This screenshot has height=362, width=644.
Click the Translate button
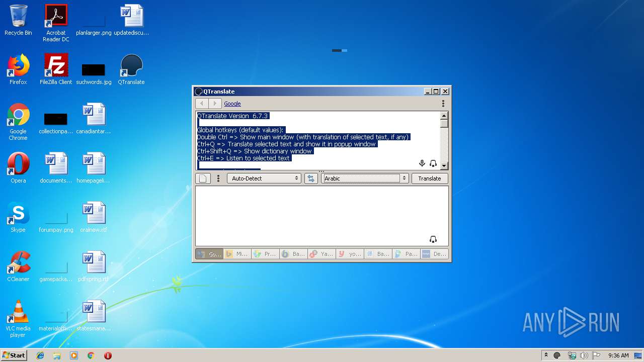point(430,178)
